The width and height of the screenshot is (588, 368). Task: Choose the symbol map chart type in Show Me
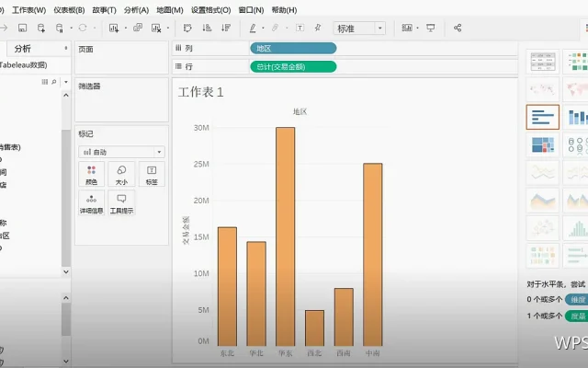coord(543,89)
